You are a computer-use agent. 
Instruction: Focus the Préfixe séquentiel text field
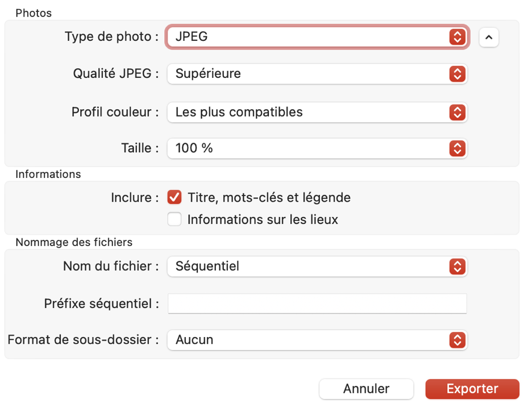(x=317, y=303)
